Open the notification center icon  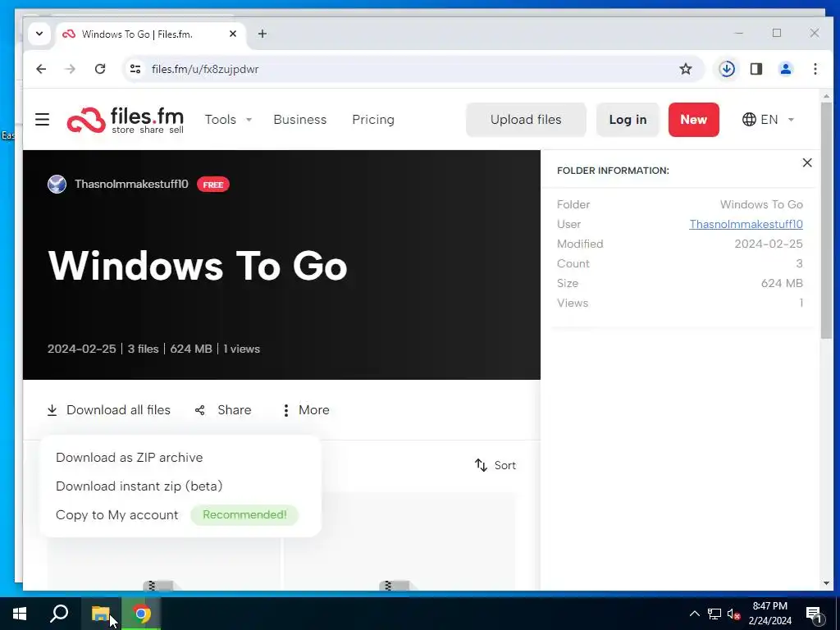click(x=814, y=614)
